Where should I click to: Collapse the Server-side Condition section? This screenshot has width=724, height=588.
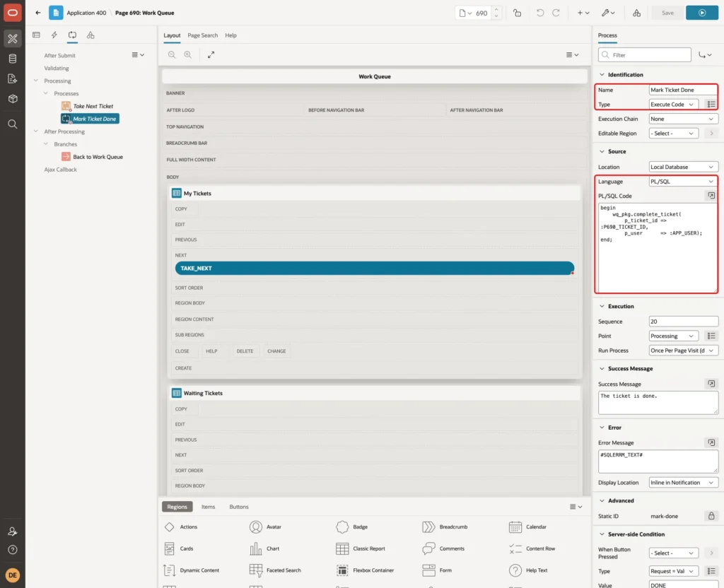pos(602,534)
